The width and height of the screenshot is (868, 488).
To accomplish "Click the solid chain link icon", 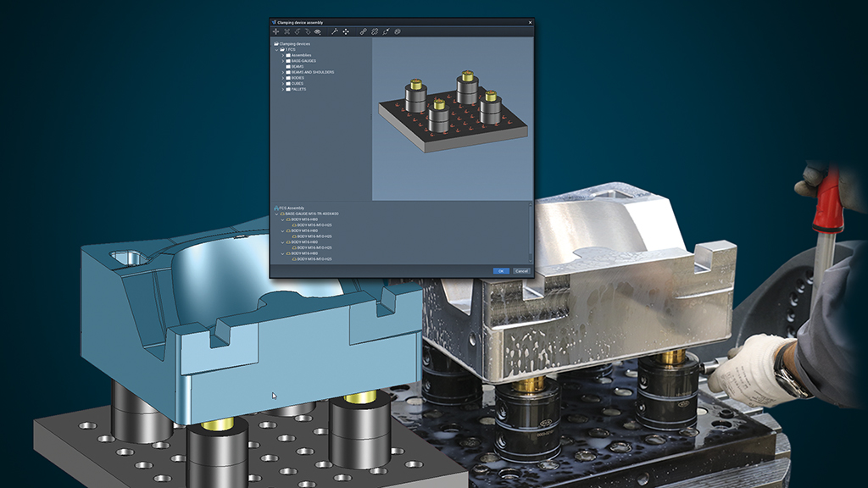I will point(363,31).
